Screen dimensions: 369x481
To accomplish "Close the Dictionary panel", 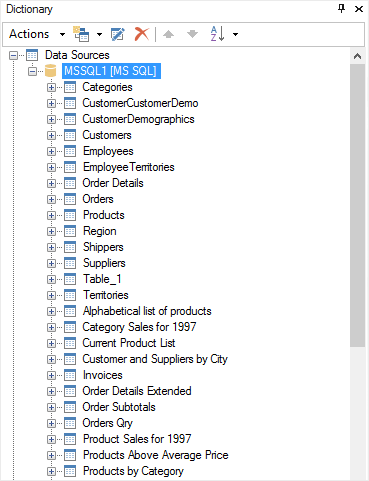I will click(359, 9).
